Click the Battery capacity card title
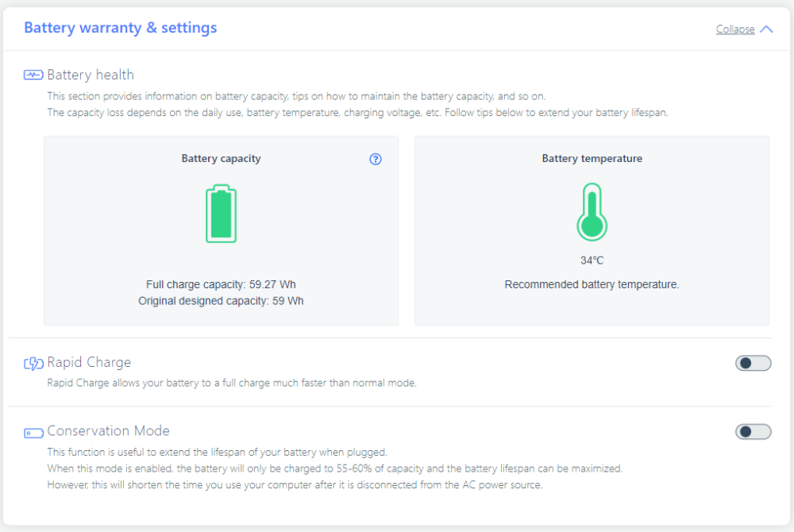Image resolution: width=794 pixels, height=532 pixels. 221,159
